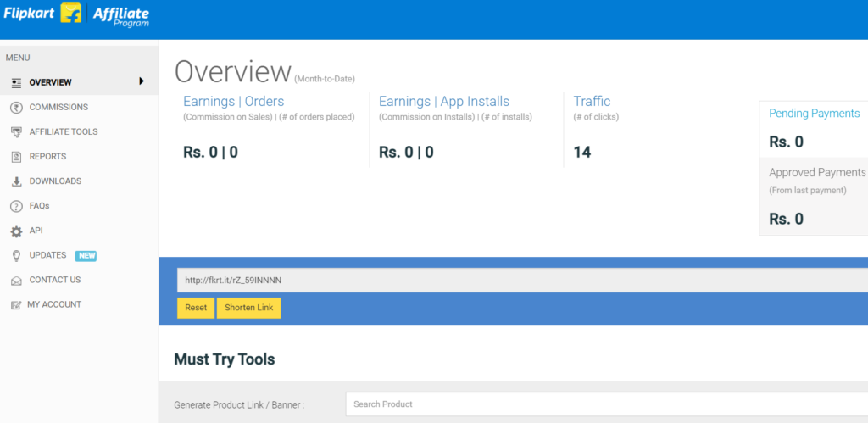Viewport: 868px width, 423px height.
Task: Click Rs. 0 under Approved Payments
Action: coord(786,220)
